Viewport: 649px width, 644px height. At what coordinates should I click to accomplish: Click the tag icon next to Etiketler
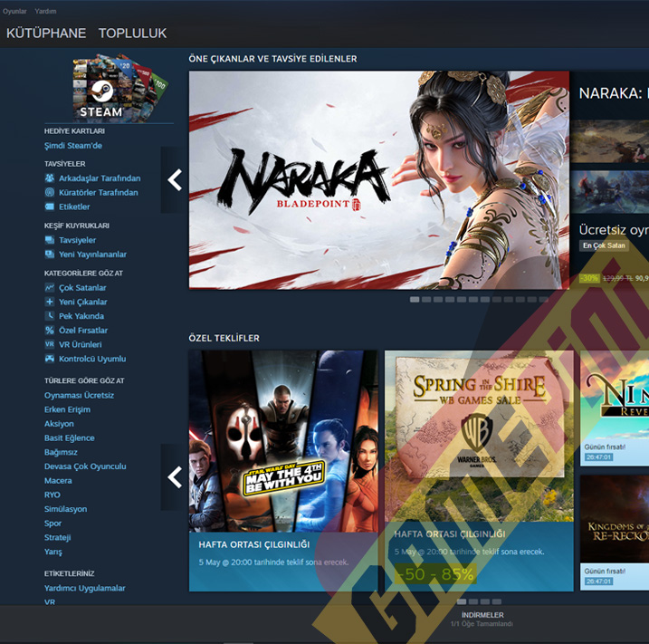pos(50,207)
